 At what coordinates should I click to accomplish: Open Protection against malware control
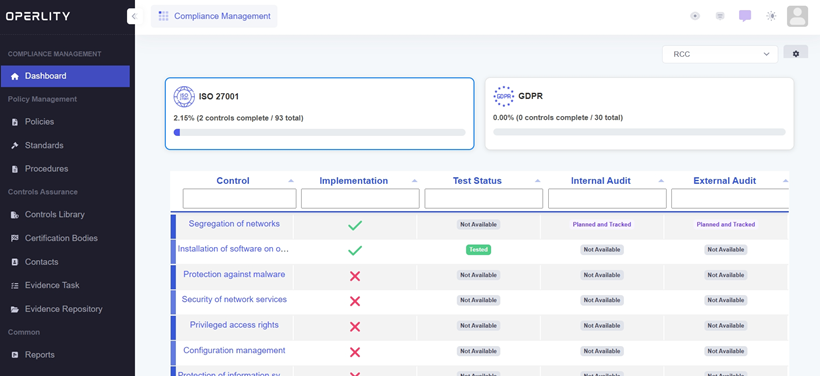[x=234, y=275]
